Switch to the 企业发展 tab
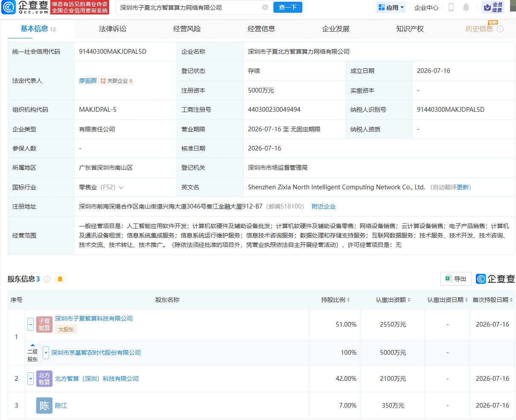This screenshot has height=420, width=516. (336, 29)
